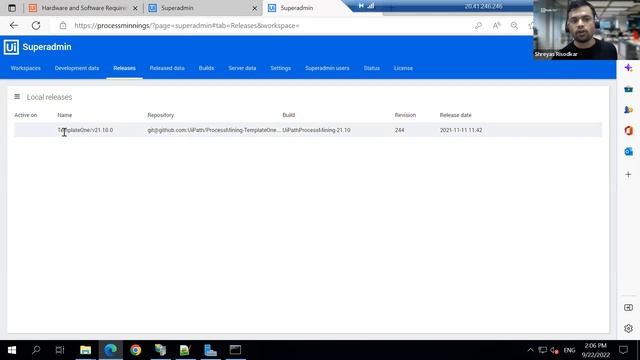Open the Superadmin users tab
This screenshot has height=360, width=640.
[x=327, y=68]
